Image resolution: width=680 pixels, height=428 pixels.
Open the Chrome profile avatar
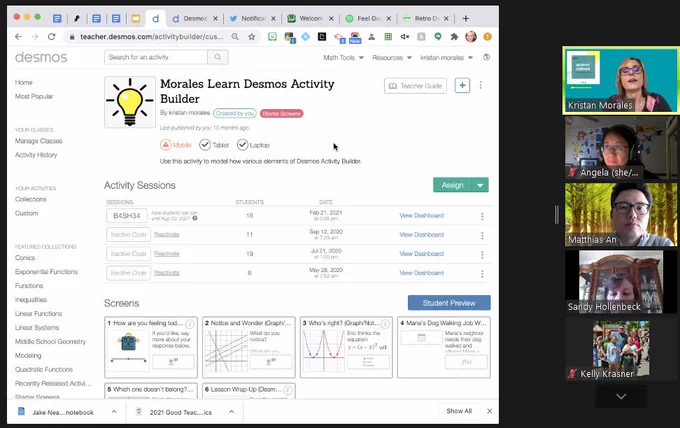tap(471, 37)
